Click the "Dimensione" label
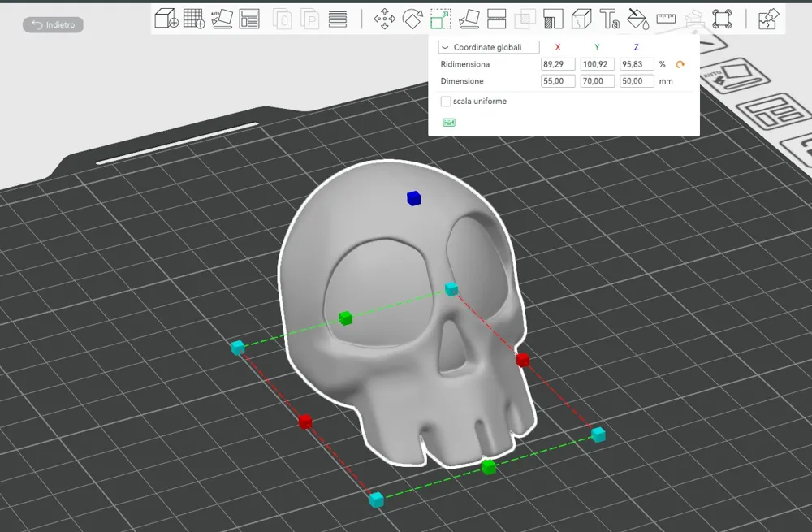The width and height of the screenshot is (812, 532). (x=462, y=80)
